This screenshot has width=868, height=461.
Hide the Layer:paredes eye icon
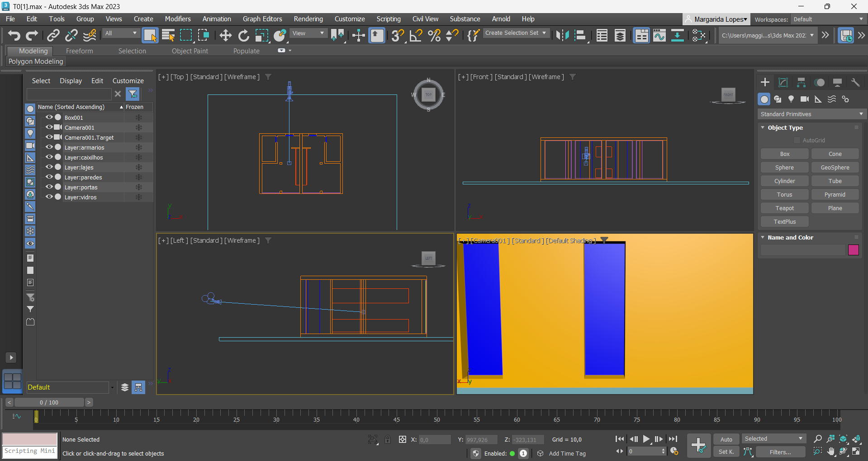click(x=49, y=177)
